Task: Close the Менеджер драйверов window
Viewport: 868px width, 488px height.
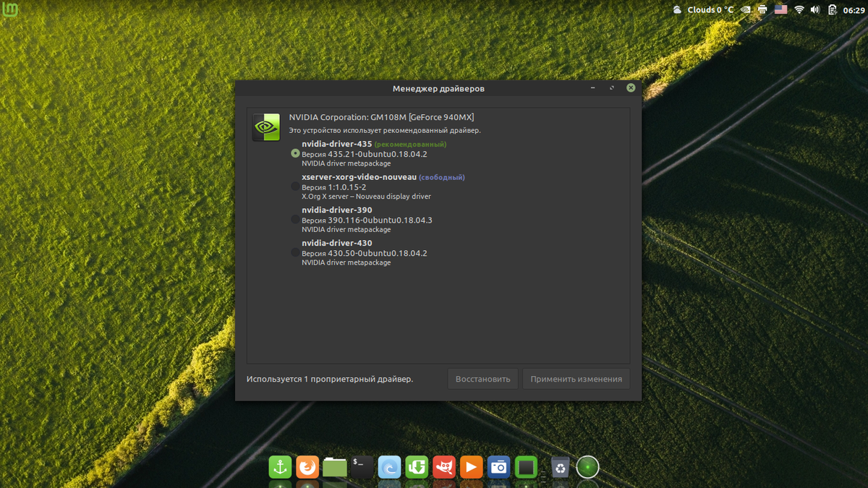Action: tap(631, 87)
